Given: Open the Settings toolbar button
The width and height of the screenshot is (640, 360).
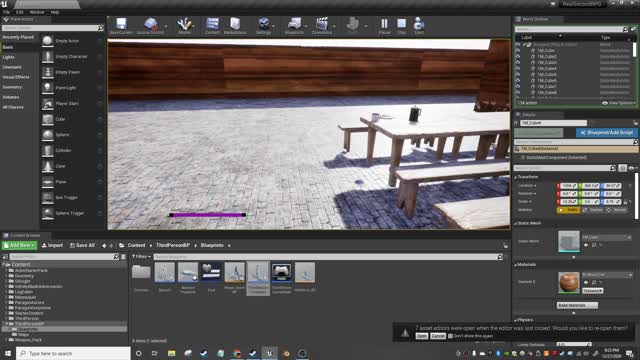Looking at the screenshot, I should pyautogui.click(x=264, y=25).
